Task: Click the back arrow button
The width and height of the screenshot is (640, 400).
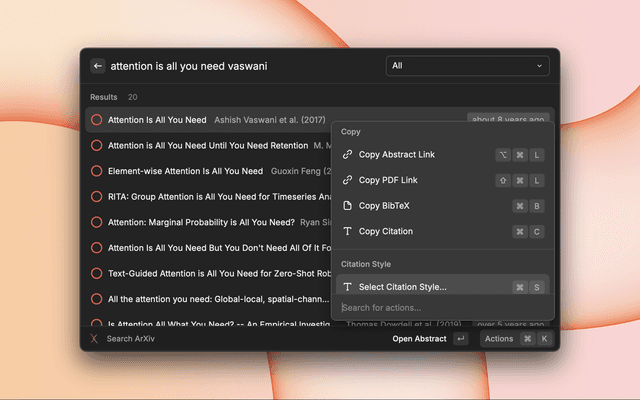Action: 98,66
